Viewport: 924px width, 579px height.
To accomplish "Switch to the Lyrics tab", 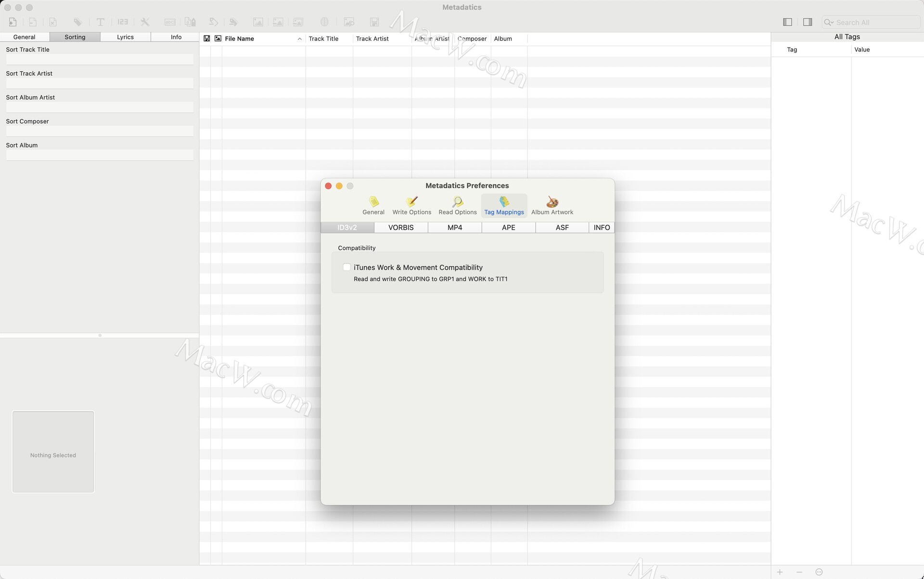I will [x=125, y=37].
